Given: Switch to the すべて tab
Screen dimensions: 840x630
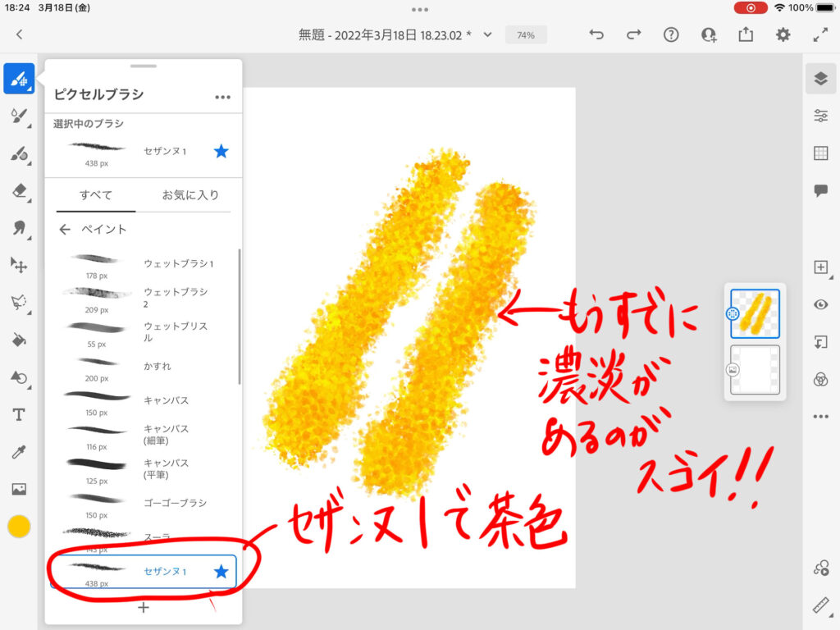Looking at the screenshot, I should (x=96, y=195).
